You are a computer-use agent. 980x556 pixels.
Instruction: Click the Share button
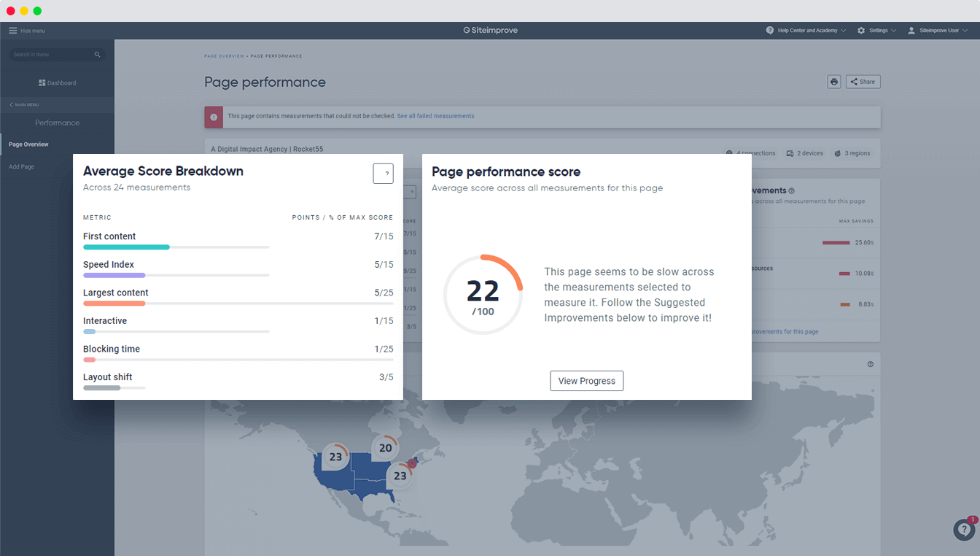coord(863,82)
